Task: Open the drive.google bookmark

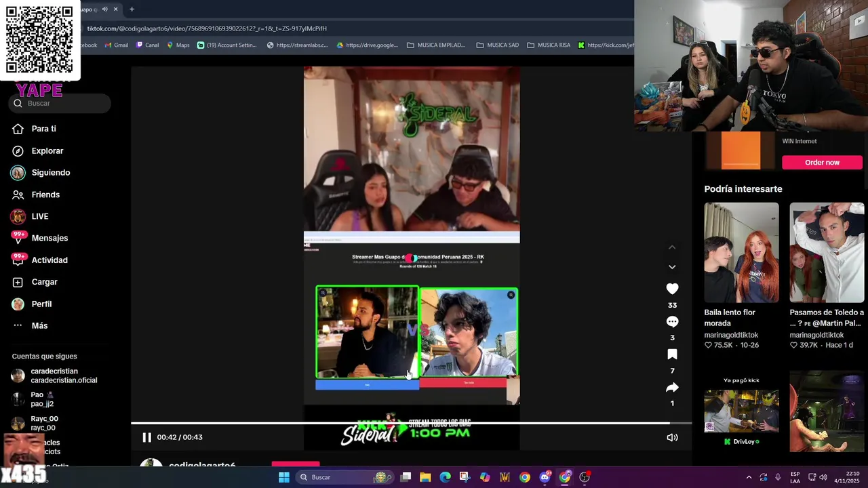Action: (367, 45)
